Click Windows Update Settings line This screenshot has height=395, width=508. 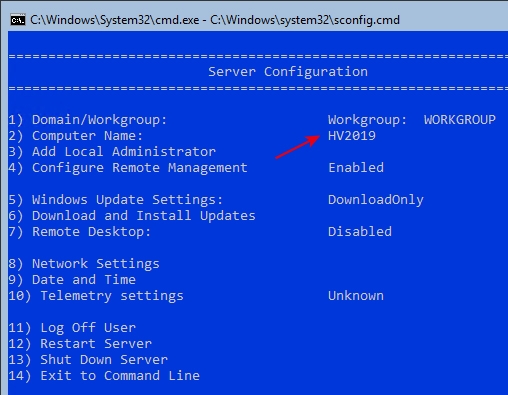click(116, 200)
